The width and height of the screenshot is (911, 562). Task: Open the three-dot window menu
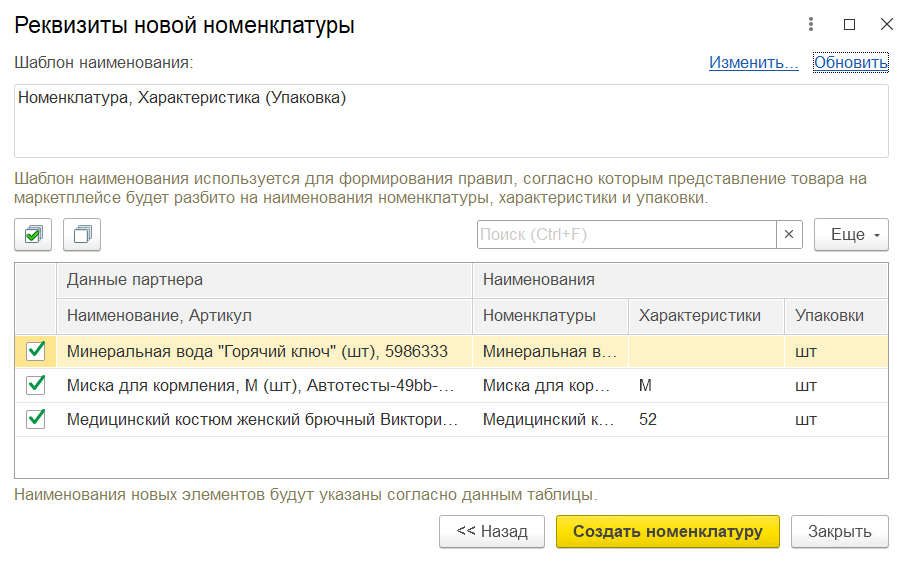click(812, 25)
